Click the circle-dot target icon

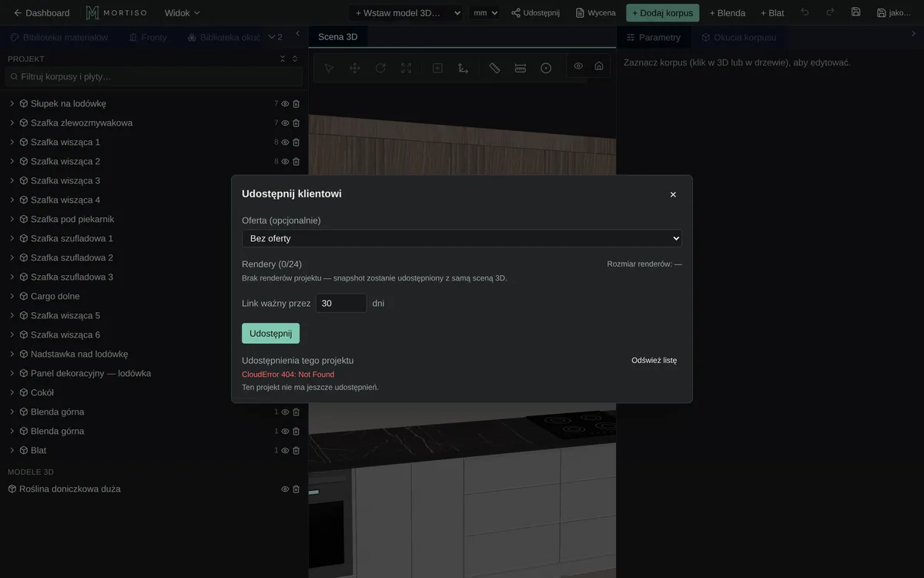(546, 68)
